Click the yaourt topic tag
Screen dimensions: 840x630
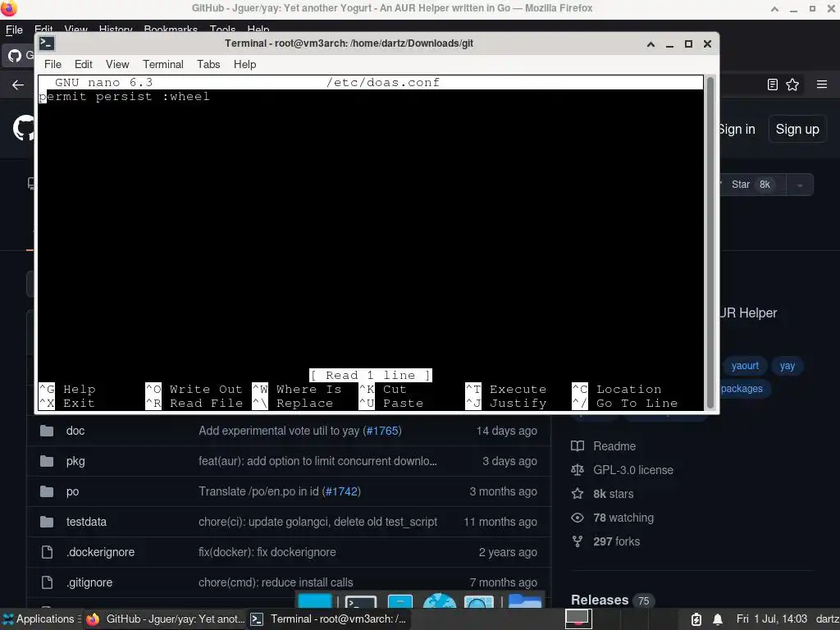click(x=745, y=366)
